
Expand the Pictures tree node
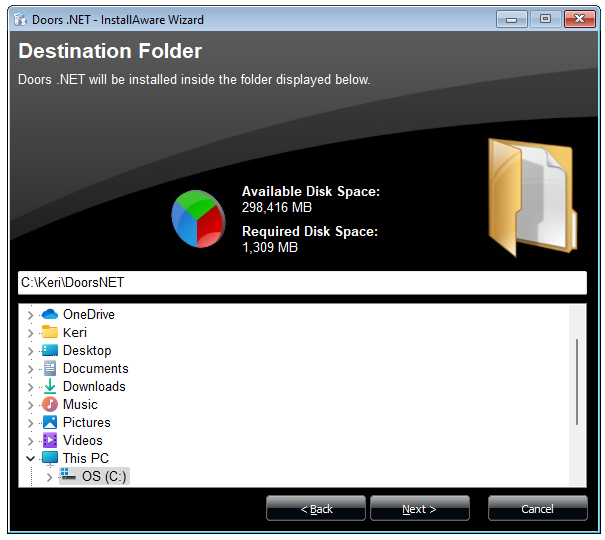[30, 423]
